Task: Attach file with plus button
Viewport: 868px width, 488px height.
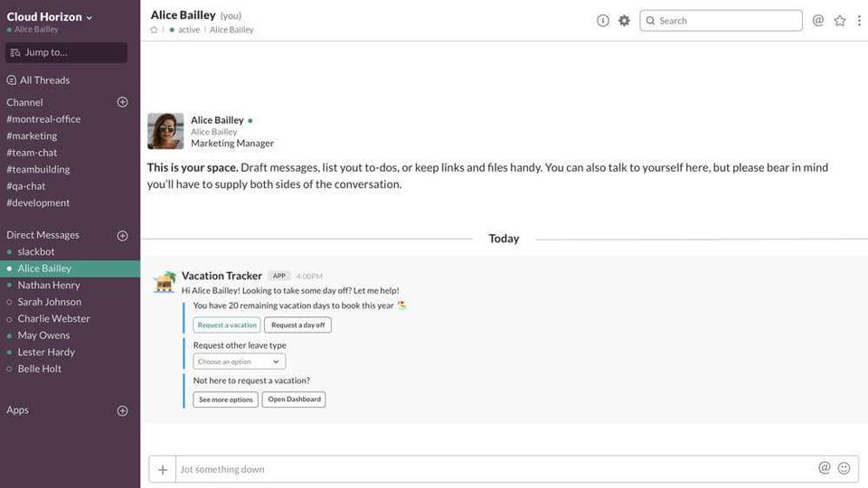Action: [163, 469]
